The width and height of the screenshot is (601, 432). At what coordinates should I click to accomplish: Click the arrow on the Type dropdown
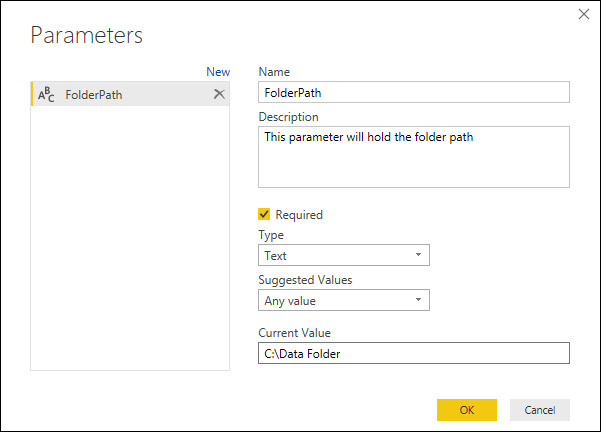(x=417, y=256)
